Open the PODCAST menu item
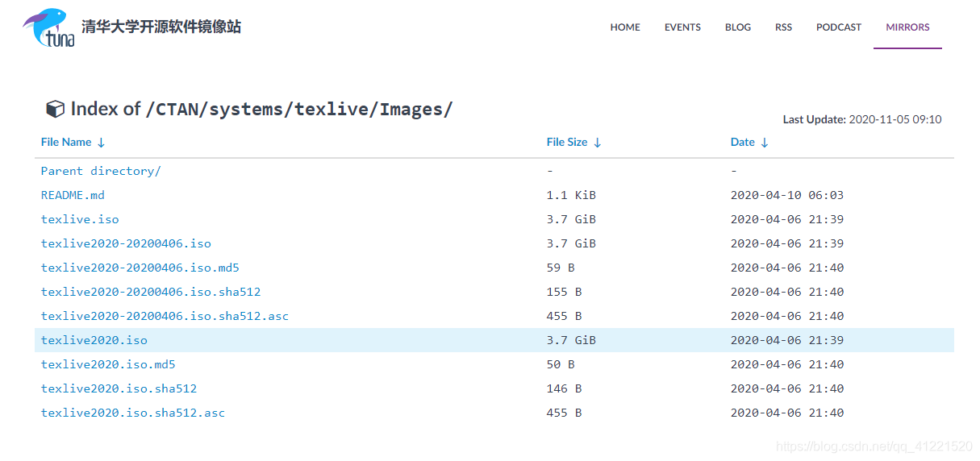This screenshot has height=461, width=980. (x=839, y=27)
